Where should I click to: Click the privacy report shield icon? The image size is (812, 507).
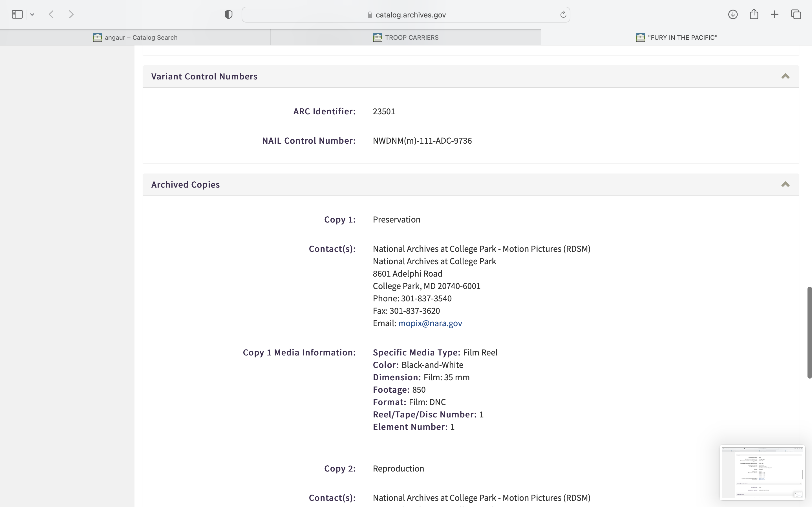(228, 14)
